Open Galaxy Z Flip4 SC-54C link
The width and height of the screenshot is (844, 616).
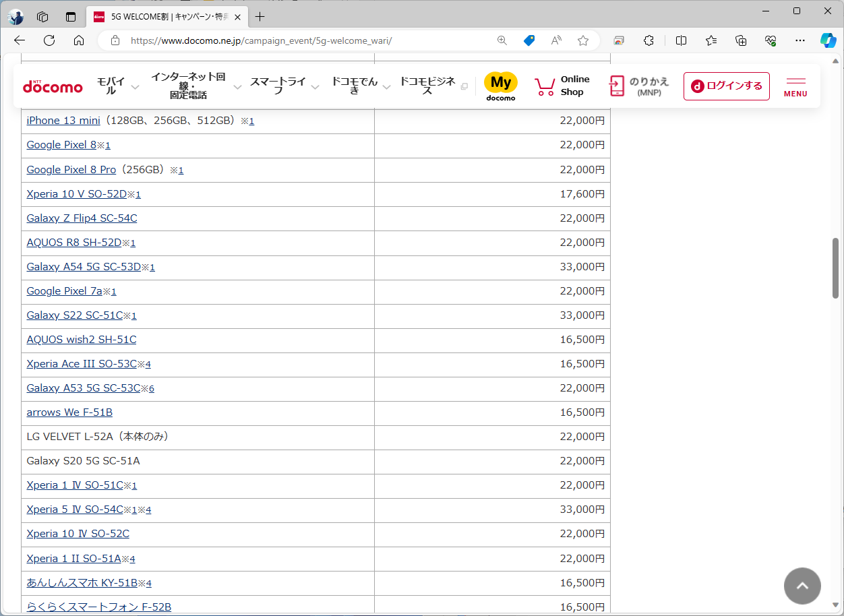[82, 218]
